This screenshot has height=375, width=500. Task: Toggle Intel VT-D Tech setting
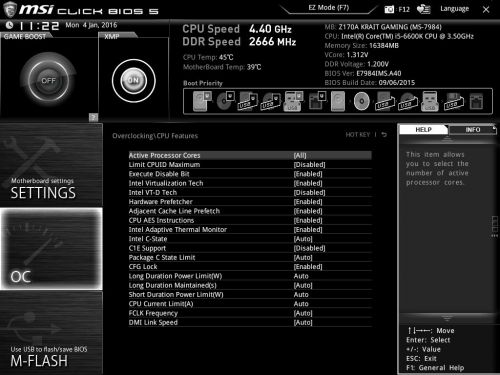pyautogui.click(x=250, y=193)
